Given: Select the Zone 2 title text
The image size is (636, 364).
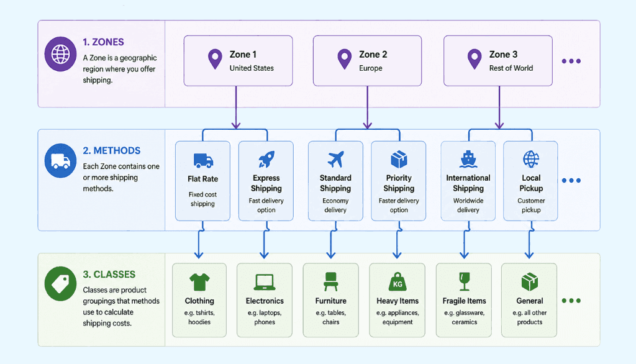Looking at the screenshot, I should click(373, 55).
